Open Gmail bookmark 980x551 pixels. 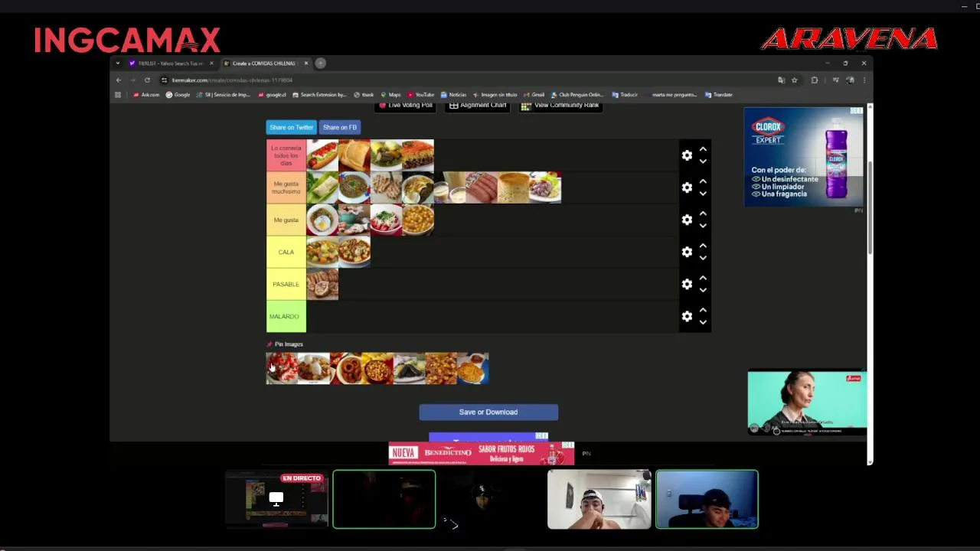534,95
